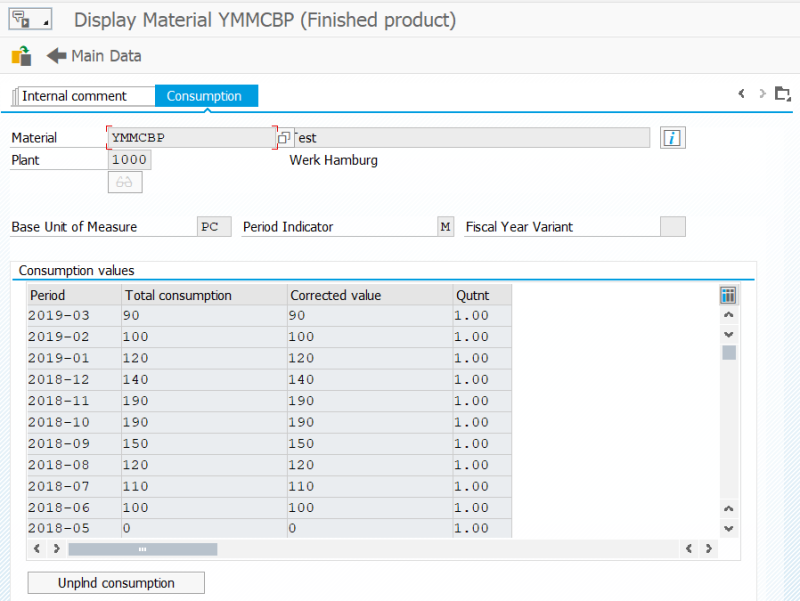Screen dimensions: 800x601
Task: Click the Period column header
Action: [x=74, y=295]
